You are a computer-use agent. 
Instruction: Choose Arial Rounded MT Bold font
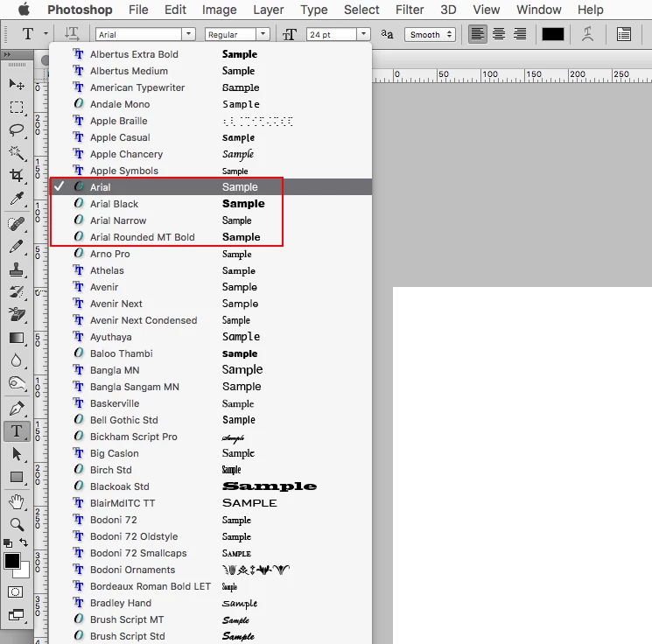210,237
